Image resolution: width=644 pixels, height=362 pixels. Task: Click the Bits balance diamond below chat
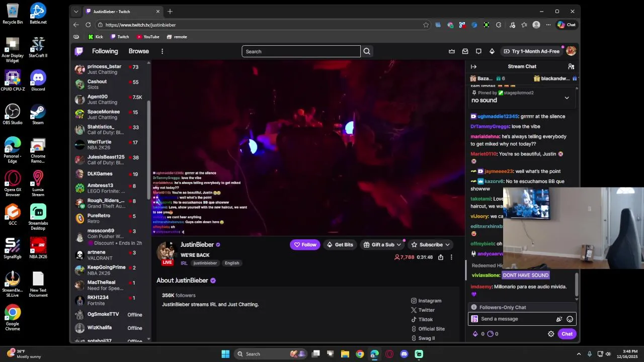coord(475,334)
